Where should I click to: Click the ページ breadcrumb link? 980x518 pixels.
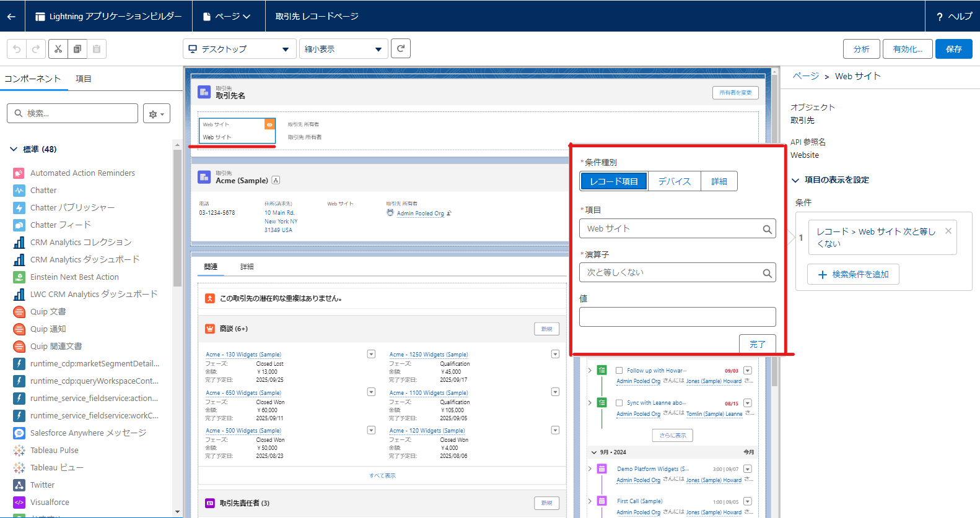pos(805,76)
